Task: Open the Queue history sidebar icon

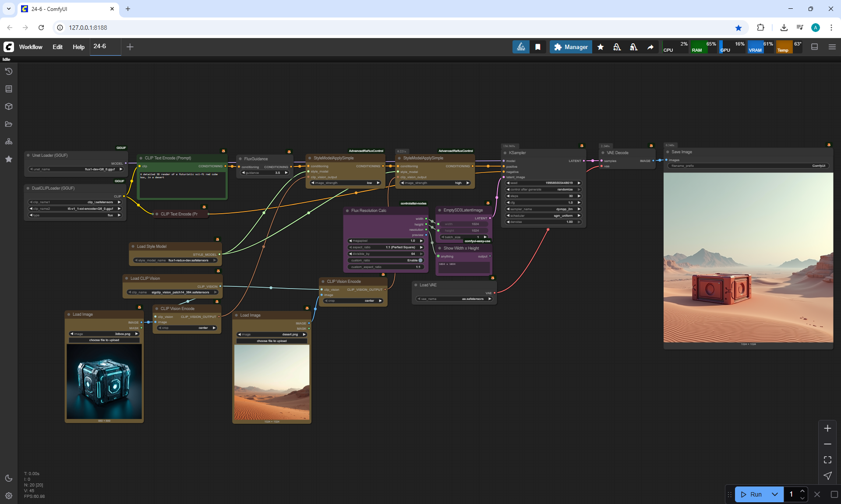Action: [9, 71]
